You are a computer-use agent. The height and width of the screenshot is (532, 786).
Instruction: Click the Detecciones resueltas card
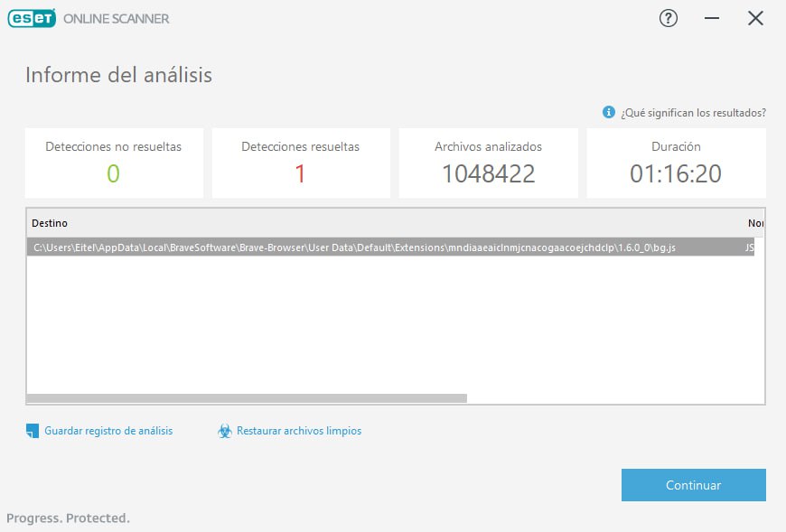pos(301,163)
